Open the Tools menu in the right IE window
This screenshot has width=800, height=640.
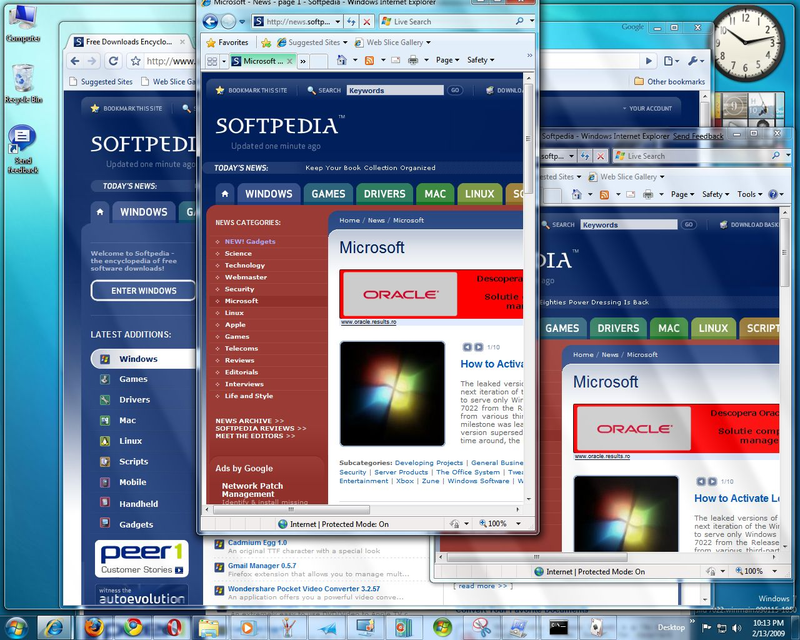click(x=749, y=194)
